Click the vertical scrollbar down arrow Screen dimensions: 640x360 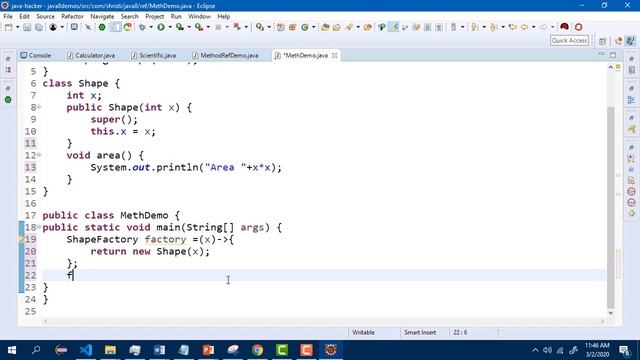(611, 313)
